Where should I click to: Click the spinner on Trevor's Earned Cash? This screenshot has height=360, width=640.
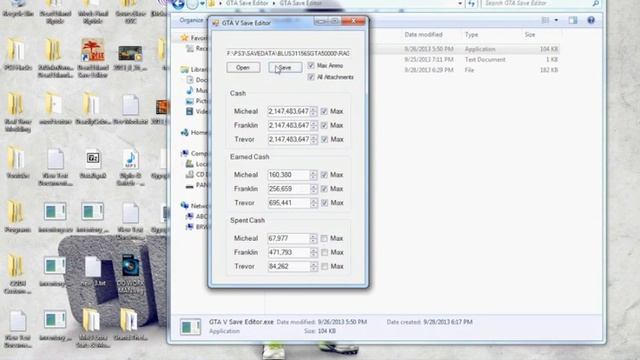[x=313, y=202]
